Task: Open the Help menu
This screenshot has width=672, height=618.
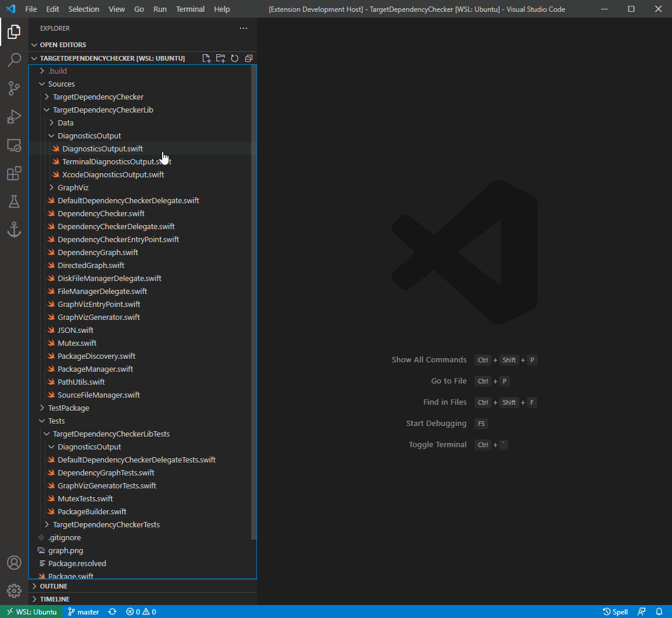Action: click(x=222, y=9)
